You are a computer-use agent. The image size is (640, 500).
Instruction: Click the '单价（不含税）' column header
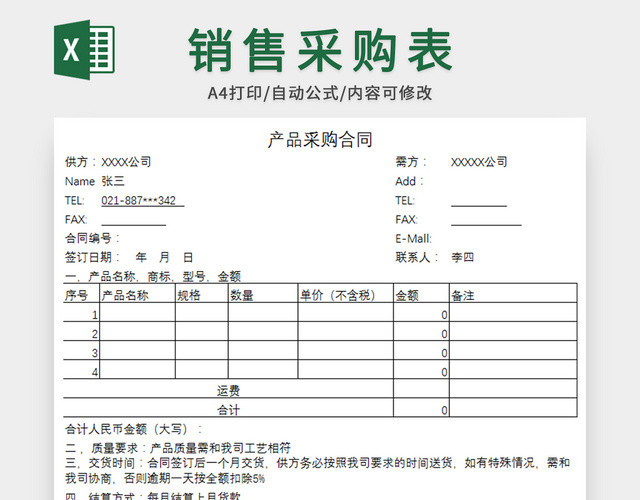(x=346, y=293)
